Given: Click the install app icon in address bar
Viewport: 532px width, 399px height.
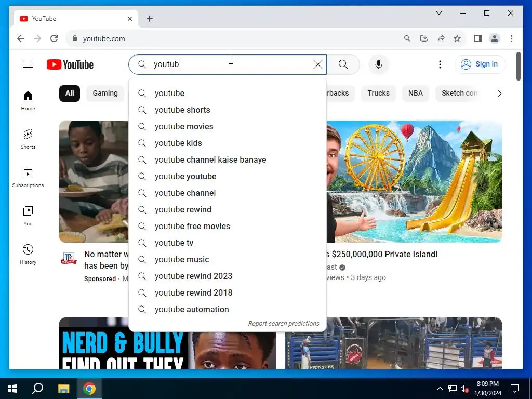Looking at the screenshot, I should [x=424, y=38].
